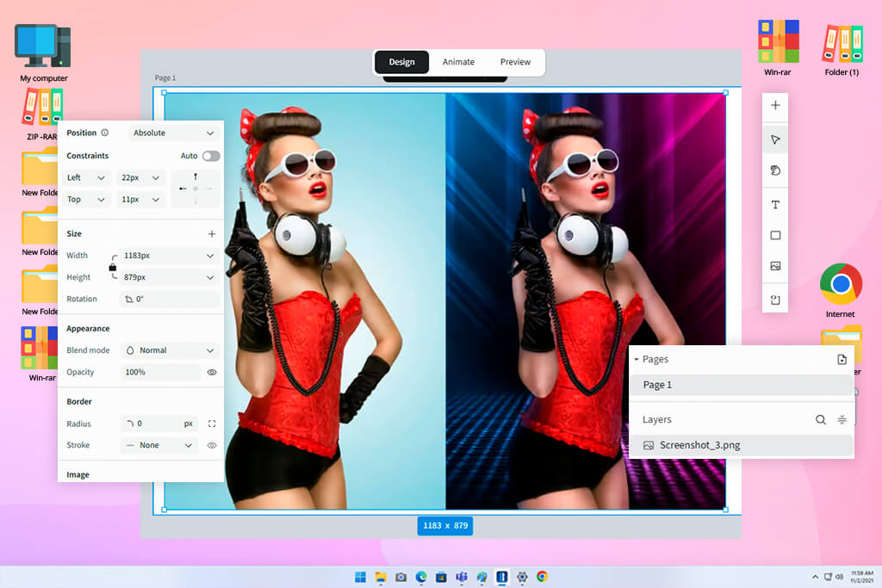Toggle stroke visibility eye icon
The height and width of the screenshot is (588, 882).
coord(212,445)
